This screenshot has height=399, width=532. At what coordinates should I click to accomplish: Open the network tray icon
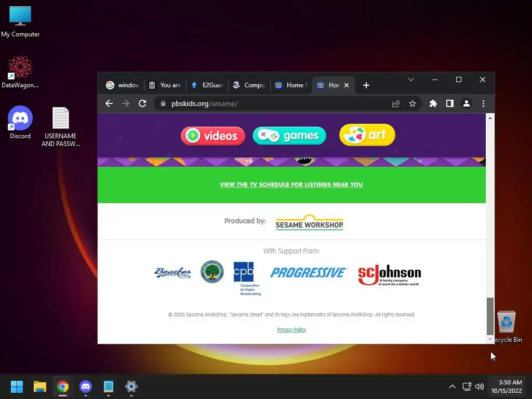[x=467, y=387]
